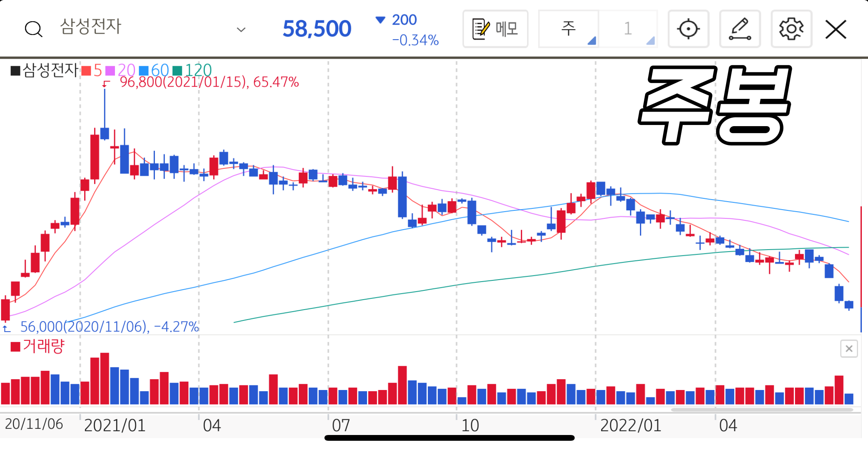Click the memo notepad icon
Viewport: 868px width, 450px height.
(x=481, y=29)
